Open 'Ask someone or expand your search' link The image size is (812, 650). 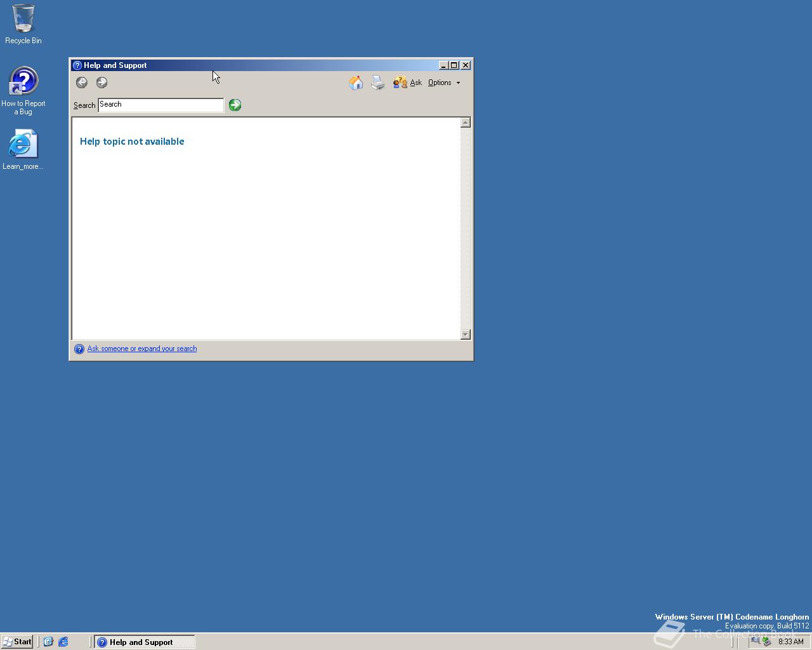(142, 348)
